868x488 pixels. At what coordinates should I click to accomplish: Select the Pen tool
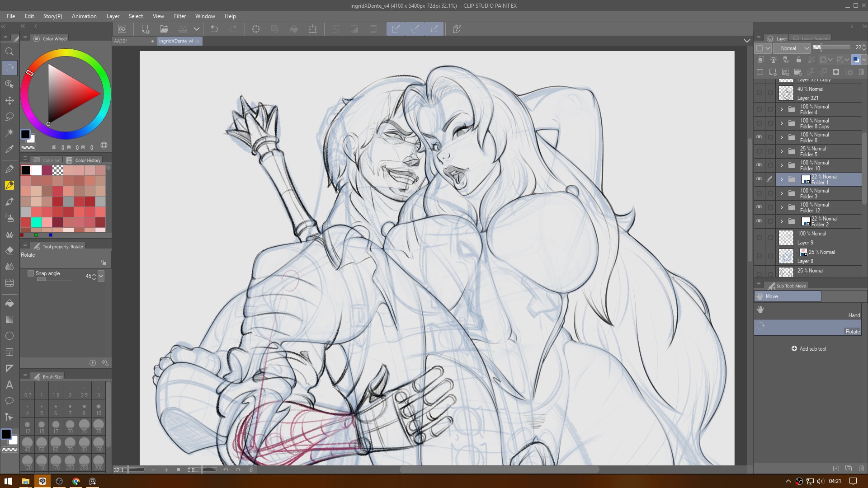[x=9, y=169]
